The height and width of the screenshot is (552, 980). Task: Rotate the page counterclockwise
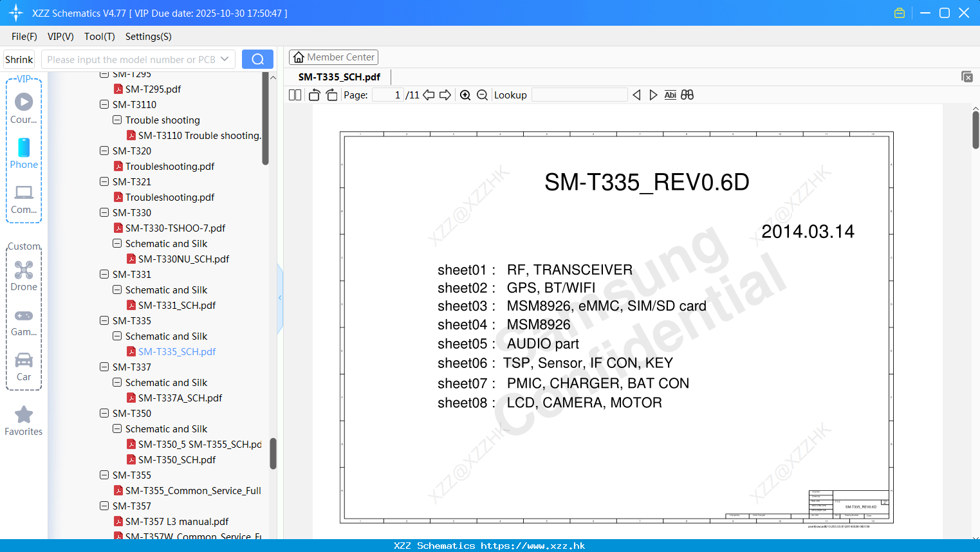click(314, 95)
